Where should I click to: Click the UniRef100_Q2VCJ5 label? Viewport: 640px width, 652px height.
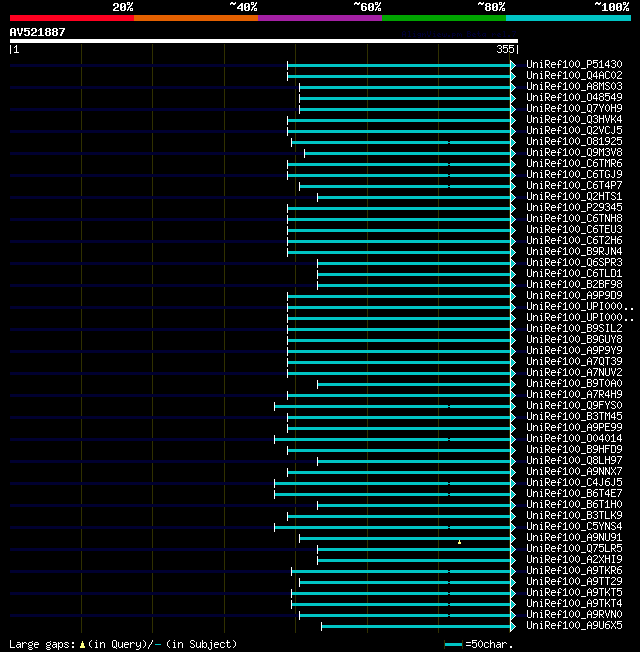(574, 131)
